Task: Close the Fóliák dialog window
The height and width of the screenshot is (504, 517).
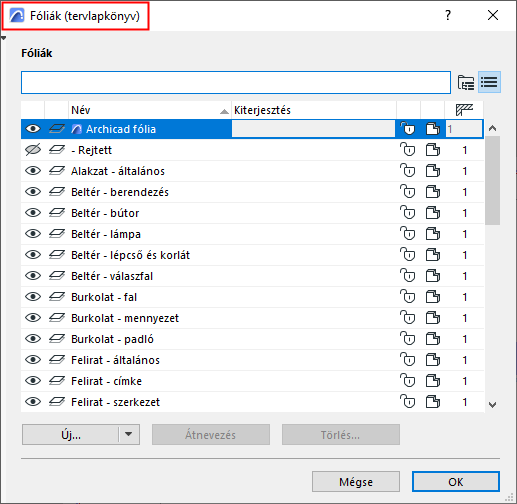Action: pos(493,15)
